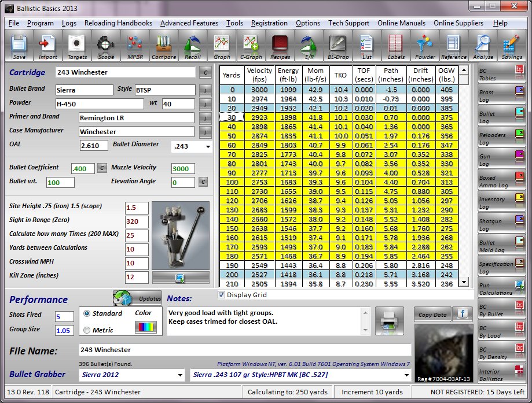532x403 pixels.
Task: Open the C-Graph tool
Action: 251,46
